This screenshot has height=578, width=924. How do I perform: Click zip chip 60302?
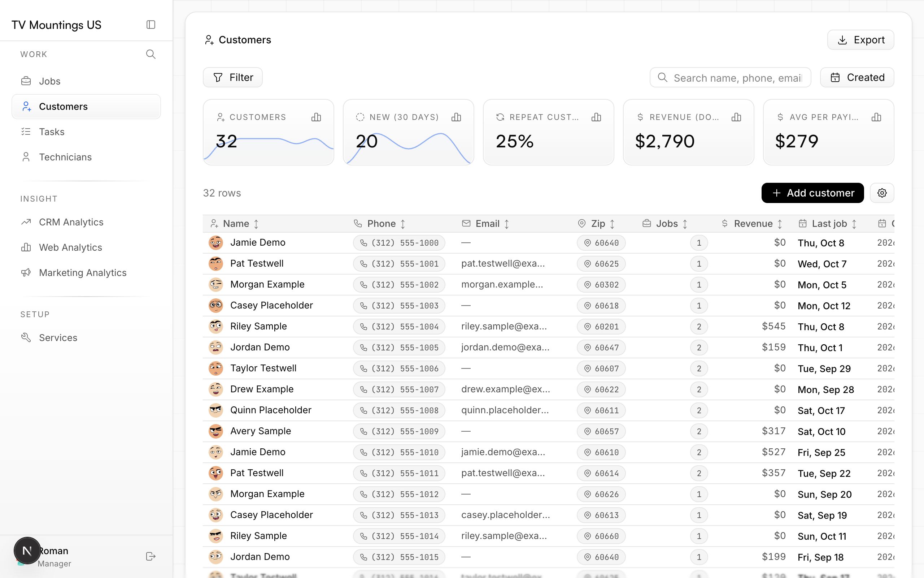click(x=601, y=285)
